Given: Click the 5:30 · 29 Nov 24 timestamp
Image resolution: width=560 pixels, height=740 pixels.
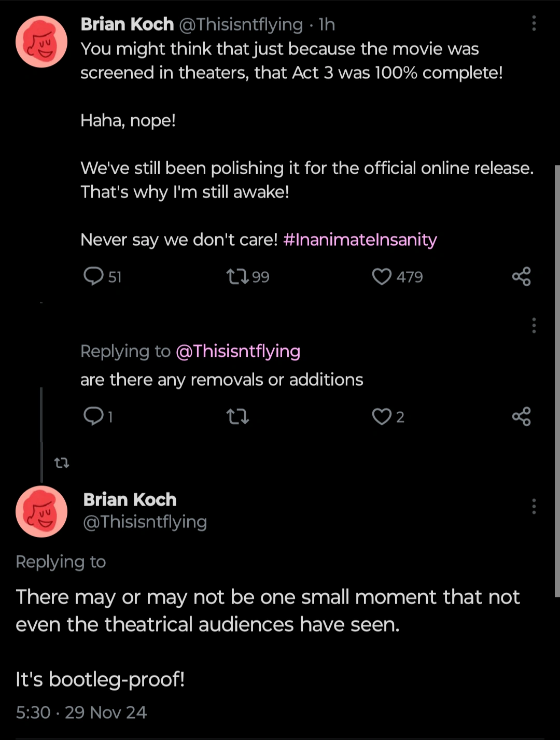Looking at the screenshot, I should [81, 712].
